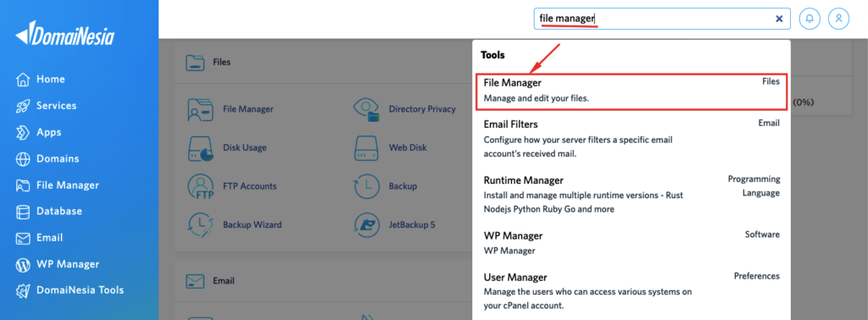This screenshot has height=320, width=868.
Task: Go to Apps in sidebar
Action: (38, 133)
